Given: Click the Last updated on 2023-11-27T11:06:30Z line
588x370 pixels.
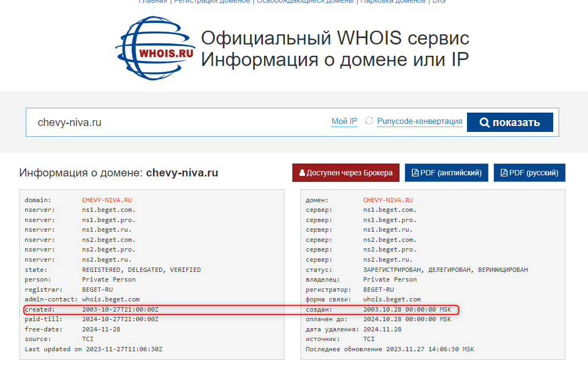Looking at the screenshot, I should point(93,349).
